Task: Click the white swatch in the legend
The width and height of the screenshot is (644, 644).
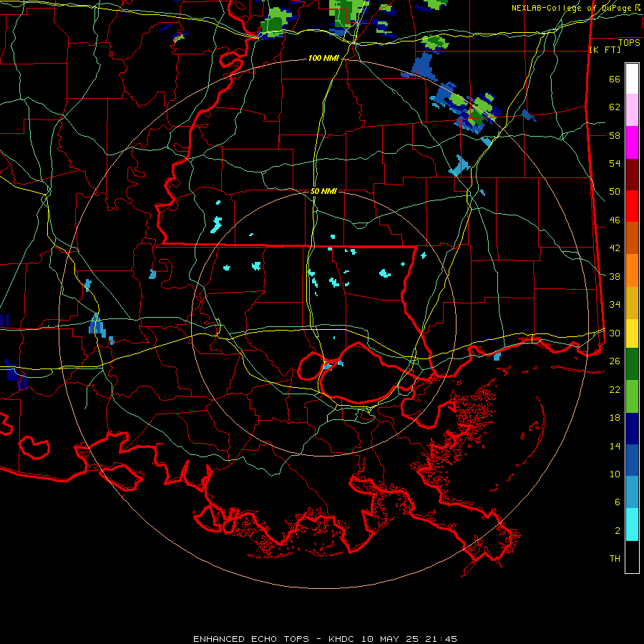Action: pos(632,79)
